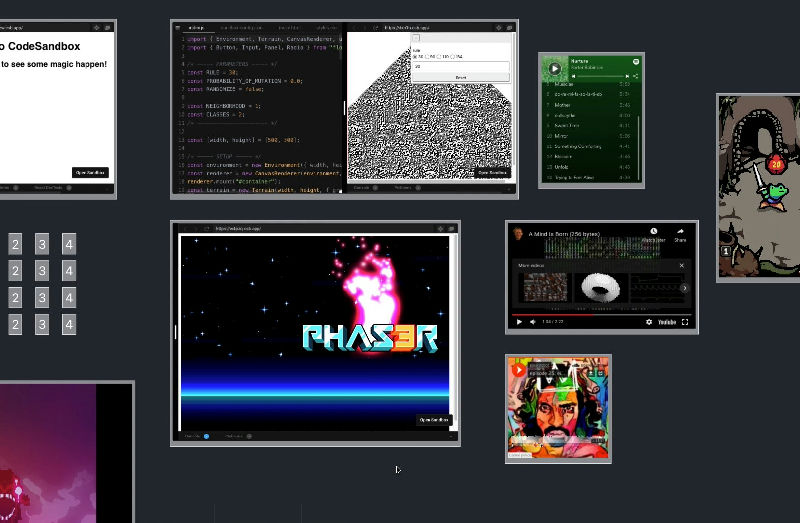Viewport: 800px width, 523px height.
Task: Close the More videos overlay
Action: pos(682,265)
